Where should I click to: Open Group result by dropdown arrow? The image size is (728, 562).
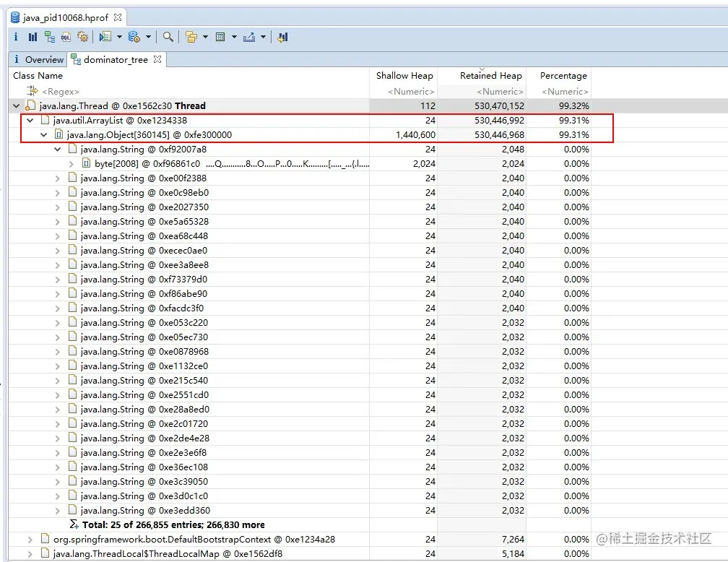[x=205, y=37]
